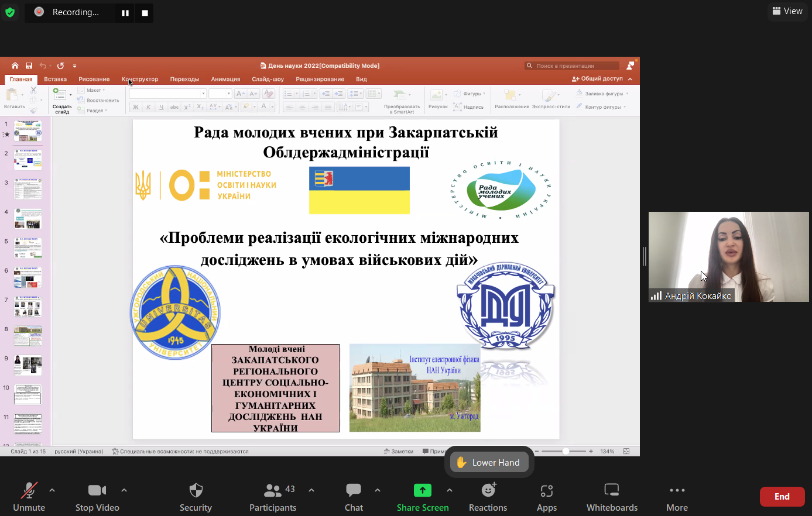This screenshot has width=812, height=516.
Task: Open the Whiteboards panel
Action: click(612, 497)
